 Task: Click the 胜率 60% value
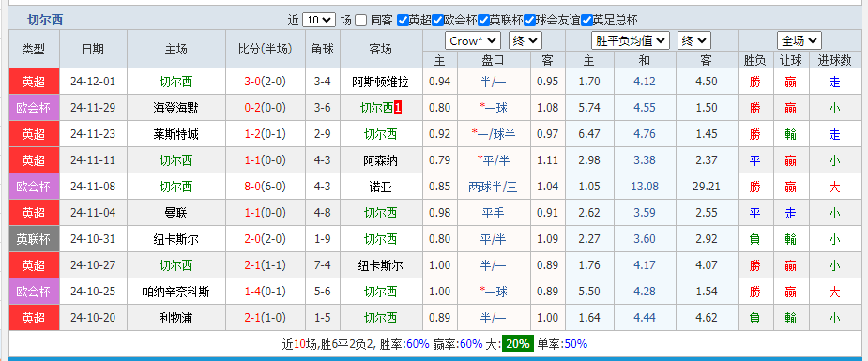[418, 344]
